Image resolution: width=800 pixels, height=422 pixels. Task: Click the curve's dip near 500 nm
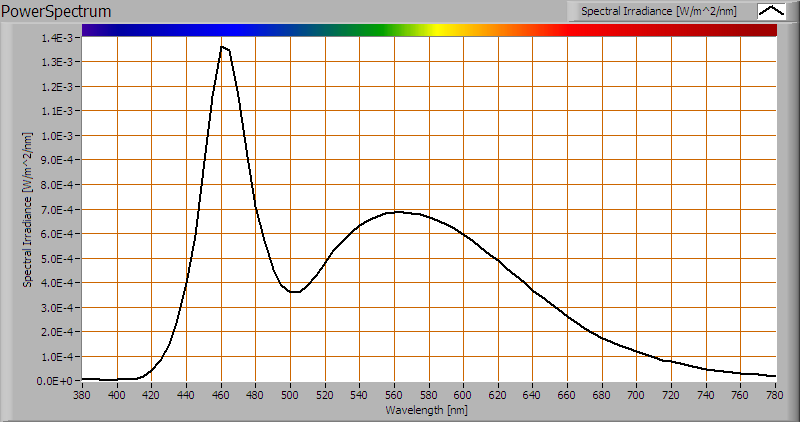pos(293,292)
